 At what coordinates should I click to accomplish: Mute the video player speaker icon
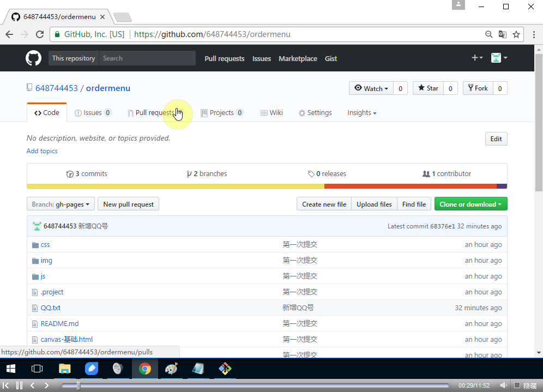tap(504, 385)
